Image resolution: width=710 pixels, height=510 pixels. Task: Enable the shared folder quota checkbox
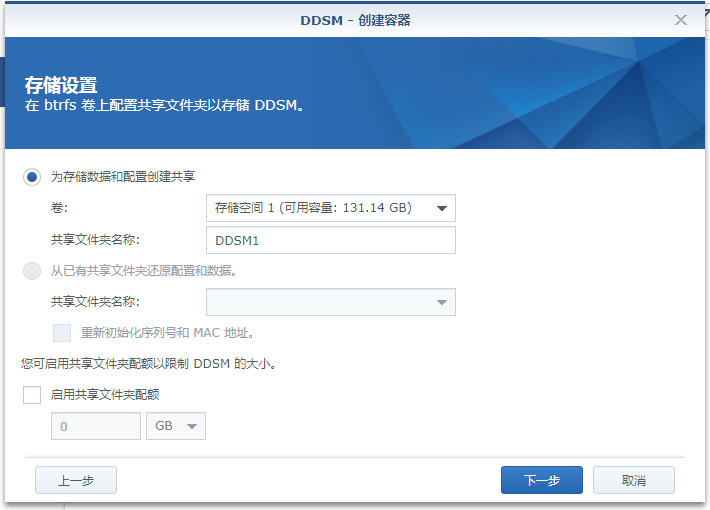pyautogui.click(x=33, y=395)
